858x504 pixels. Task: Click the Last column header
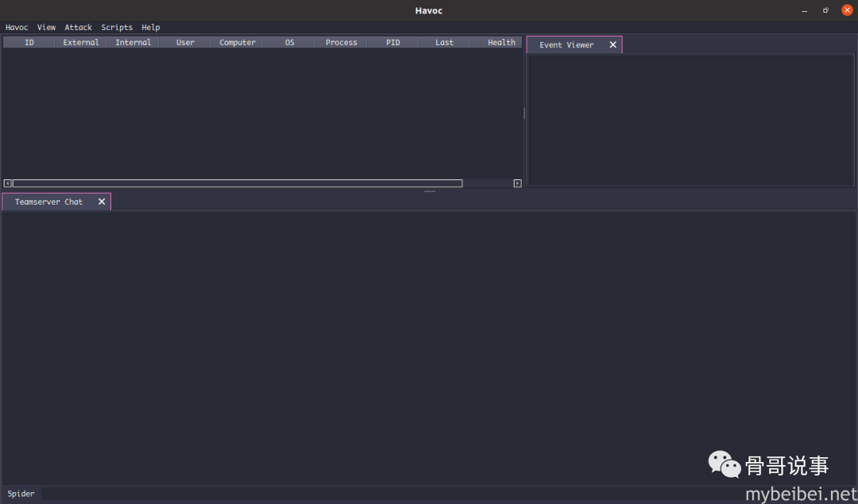[x=444, y=43]
